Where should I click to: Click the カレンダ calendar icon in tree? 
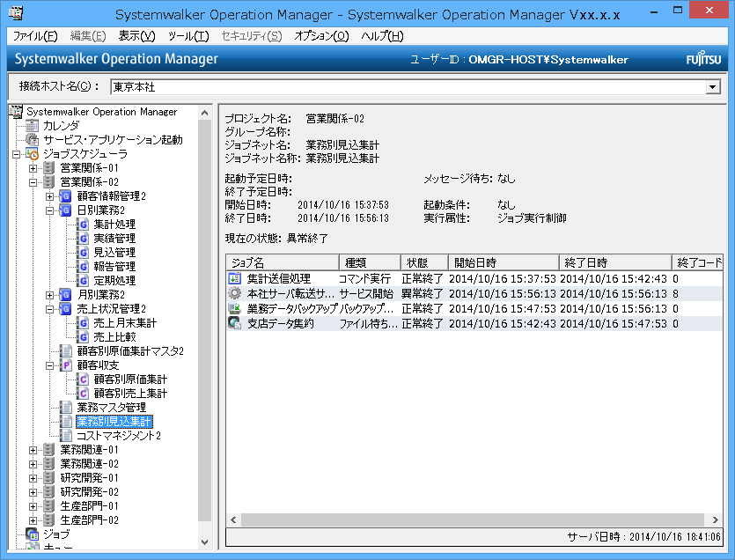point(32,126)
